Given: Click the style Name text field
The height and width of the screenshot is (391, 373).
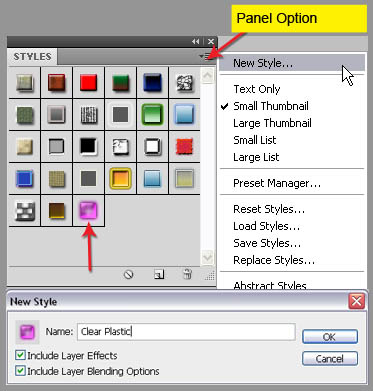Looking at the screenshot, I should (x=186, y=332).
